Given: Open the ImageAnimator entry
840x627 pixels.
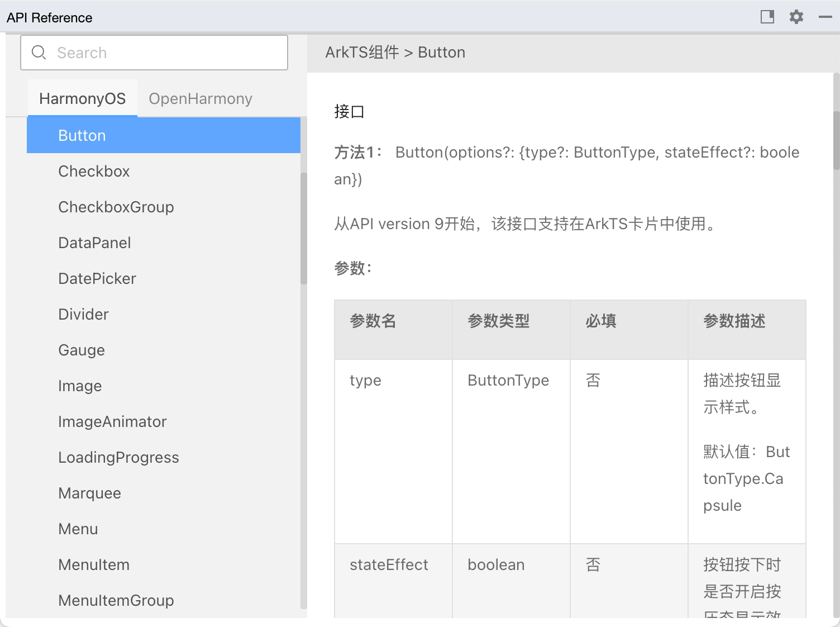Looking at the screenshot, I should (x=112, y=422).
